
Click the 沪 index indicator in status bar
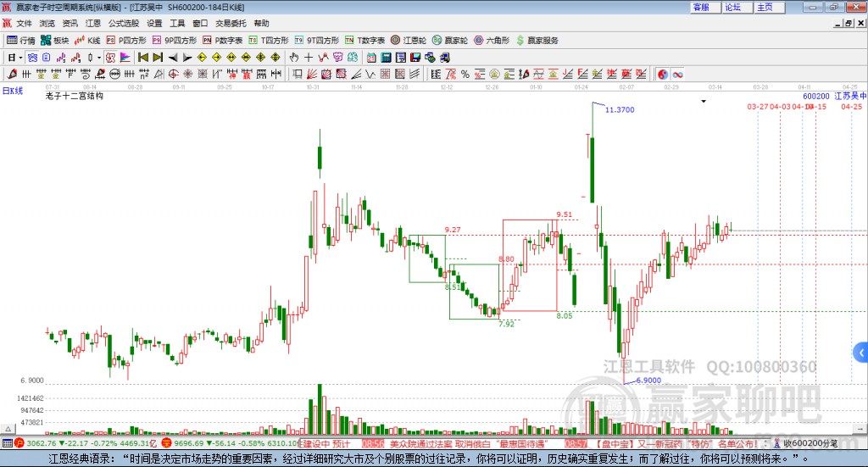coord(19,443)
